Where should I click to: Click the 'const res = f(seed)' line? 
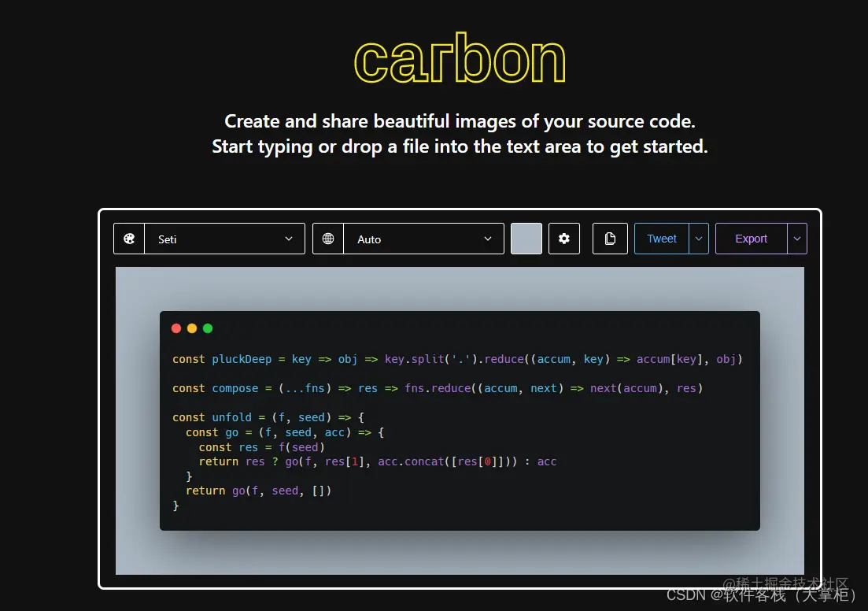click(262, 447)
